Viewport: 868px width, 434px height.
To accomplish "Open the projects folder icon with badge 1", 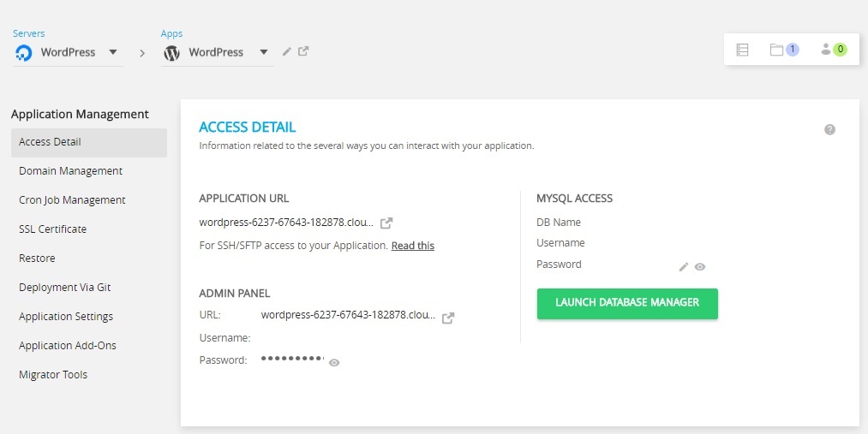I will (x=784, y=50).
